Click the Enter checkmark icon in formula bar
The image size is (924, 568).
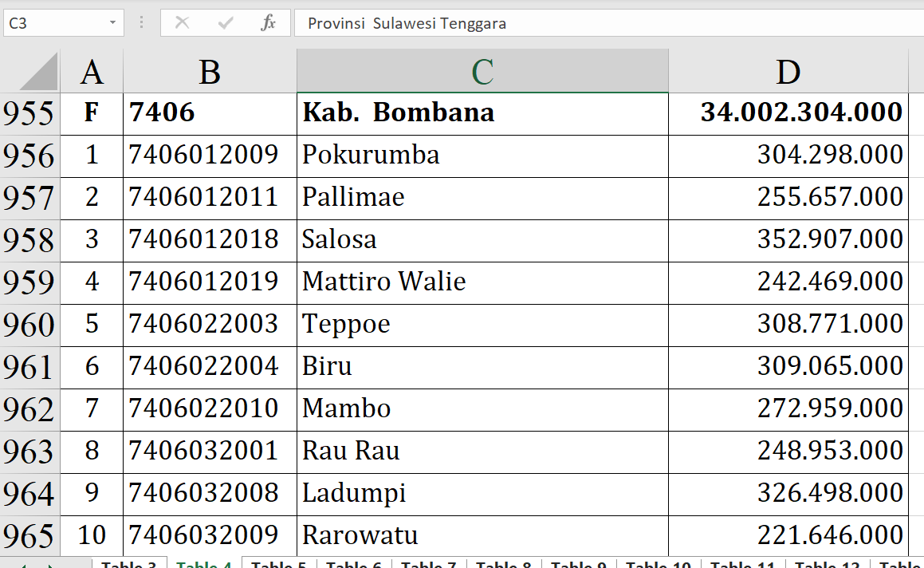226,23
